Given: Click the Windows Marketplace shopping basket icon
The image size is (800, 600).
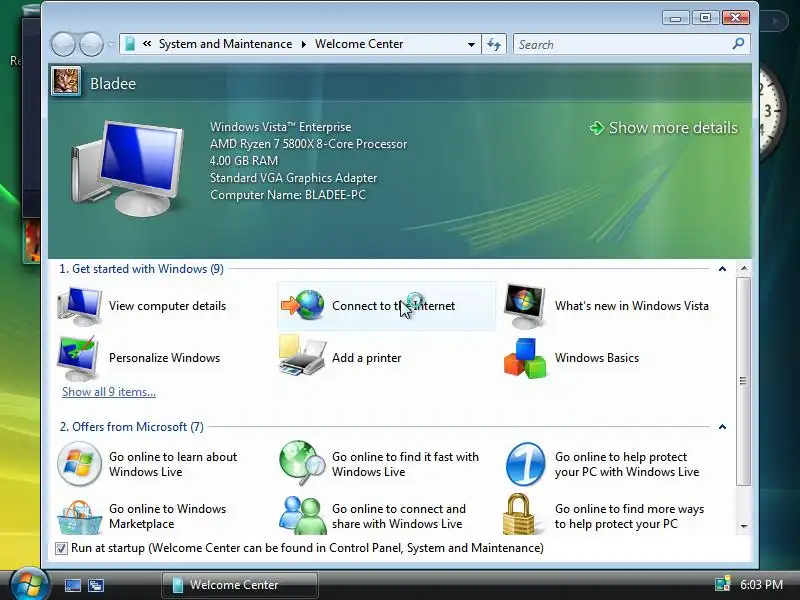Looking at the screenshot, I should pyautogui.click(x=79, y=516).
